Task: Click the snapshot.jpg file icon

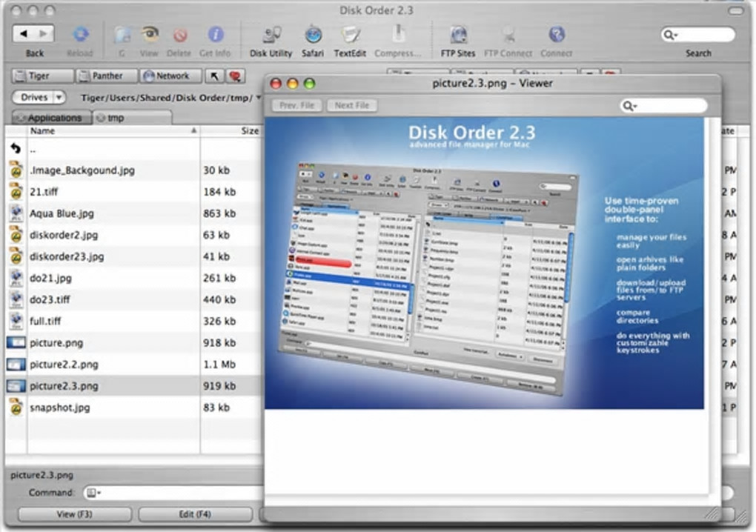Action: (x=16, y=408)
